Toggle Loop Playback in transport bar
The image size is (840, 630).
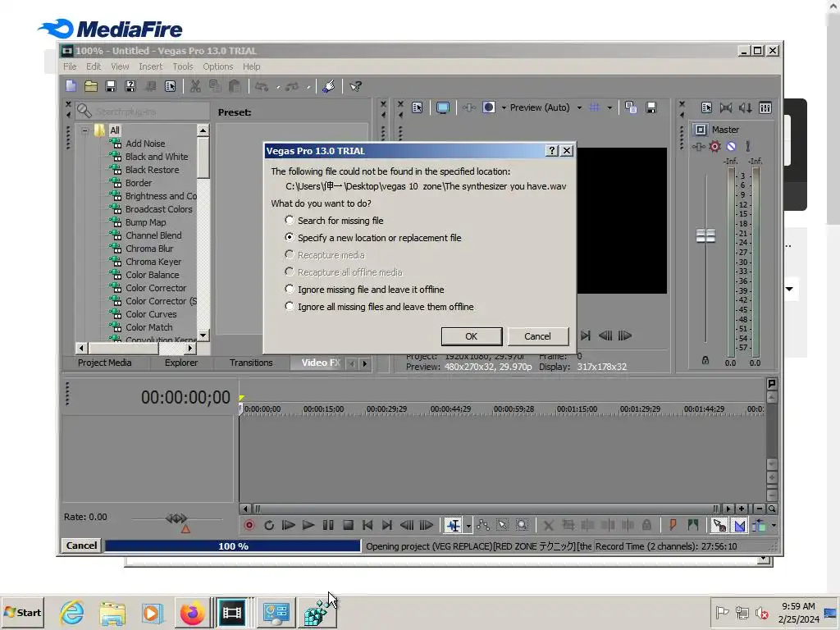pyautogui.click(x=269, y=525)
